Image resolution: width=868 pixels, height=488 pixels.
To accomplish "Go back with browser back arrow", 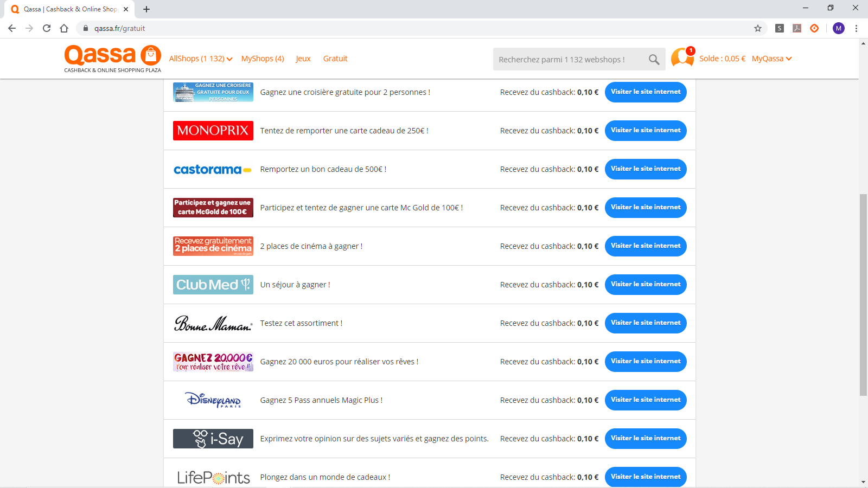I will click(x=12, y=28).
